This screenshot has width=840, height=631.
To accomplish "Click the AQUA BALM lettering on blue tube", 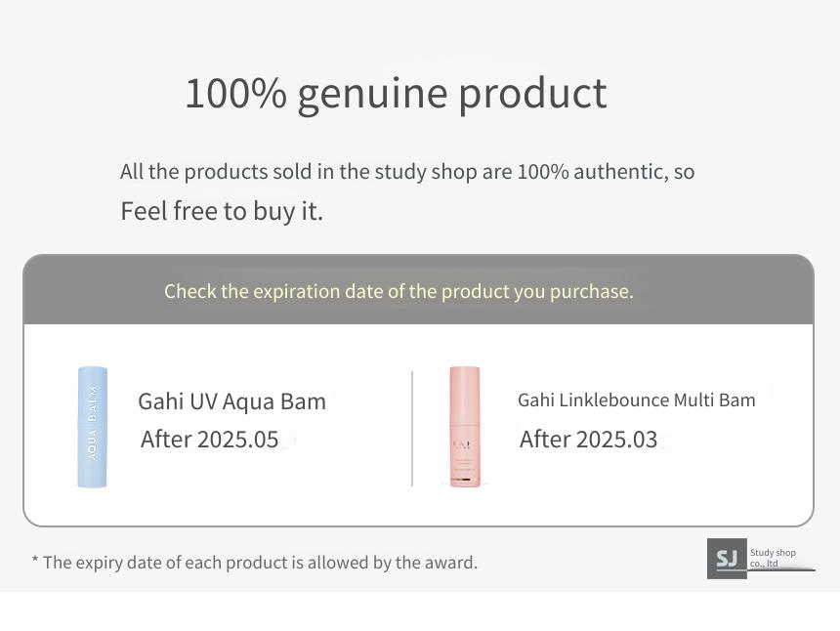I will coord(92,423).
